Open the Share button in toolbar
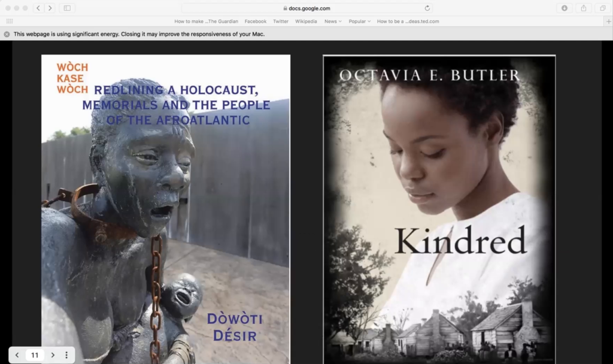The image size is (613, 364). 584,8
